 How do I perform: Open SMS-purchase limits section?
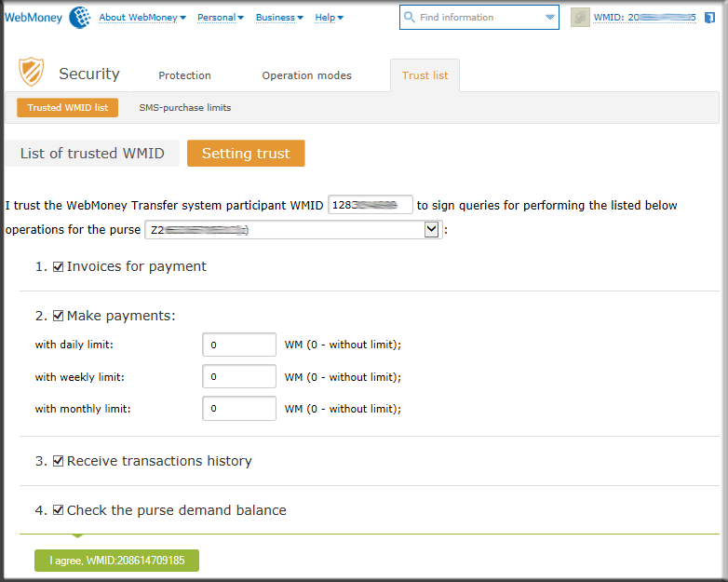pyautogui.click(x=185, y=108)
